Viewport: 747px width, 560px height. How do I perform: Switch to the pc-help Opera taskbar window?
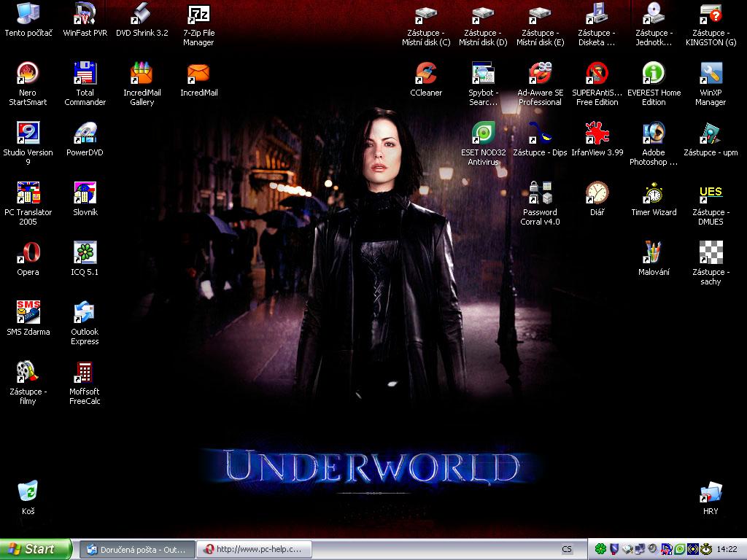(254, 549)
